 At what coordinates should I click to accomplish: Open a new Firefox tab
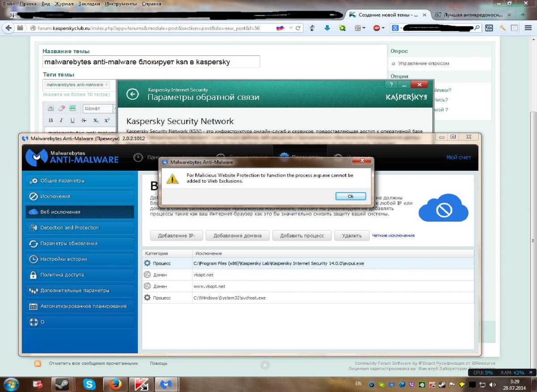[523, 15]
